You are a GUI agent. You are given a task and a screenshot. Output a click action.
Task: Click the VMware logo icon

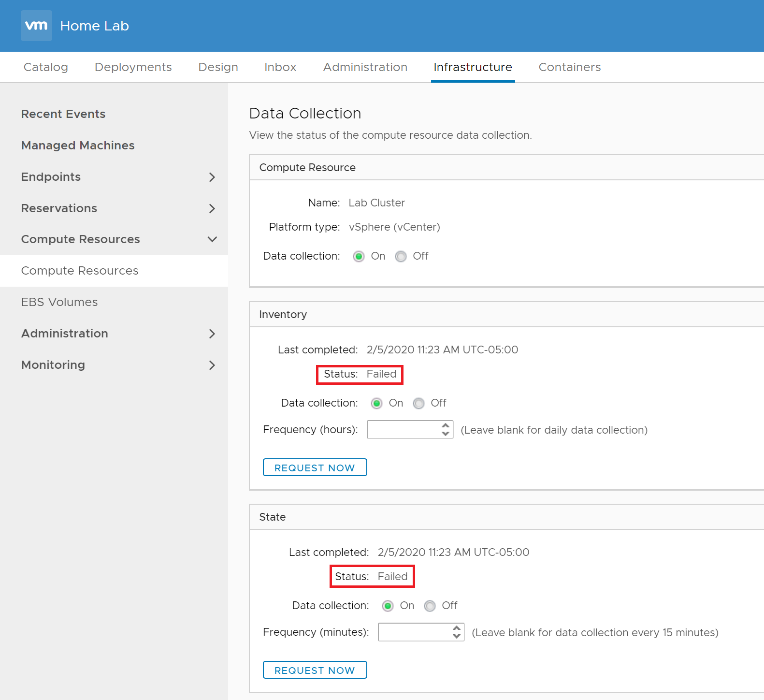coord(36,26)
